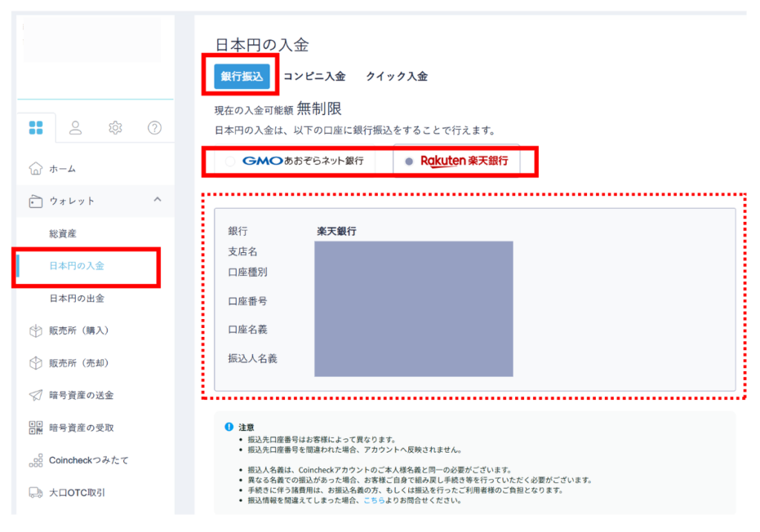Viewport: 760px width, 532px height.
Task: Open the user profile icon tab
Action: pyautogui.click(x=76, y=128)
